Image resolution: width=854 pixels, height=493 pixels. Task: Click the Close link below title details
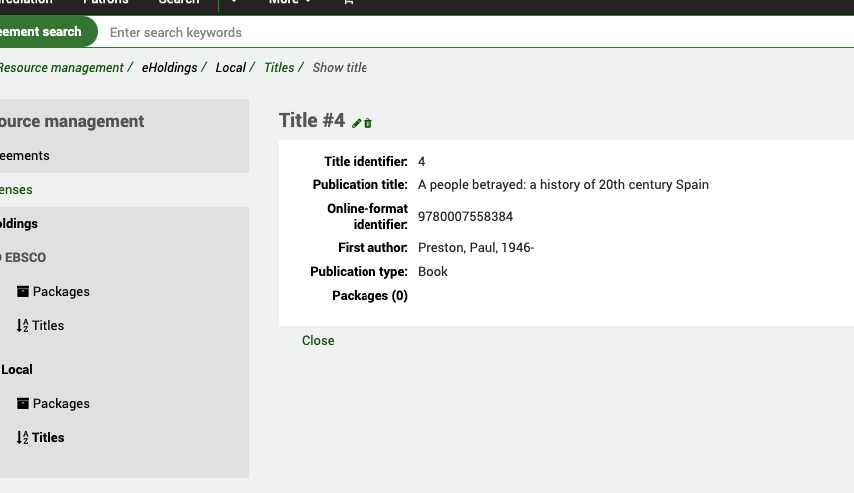click(x=318, y=341)
